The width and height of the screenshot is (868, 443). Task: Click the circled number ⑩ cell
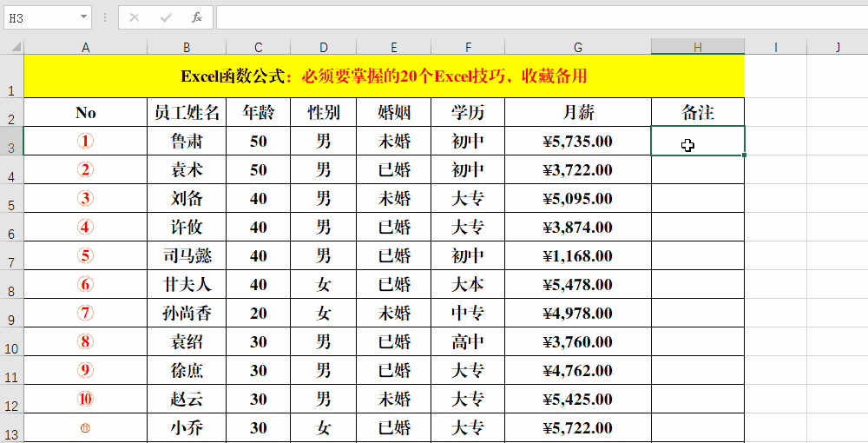click(x=85, y=400)
